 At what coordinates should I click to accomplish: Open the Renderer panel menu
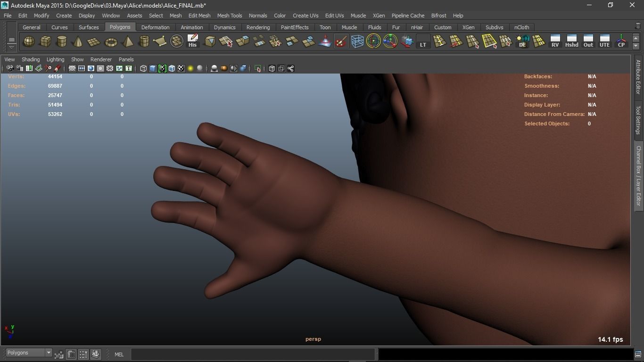pos(101,59)
